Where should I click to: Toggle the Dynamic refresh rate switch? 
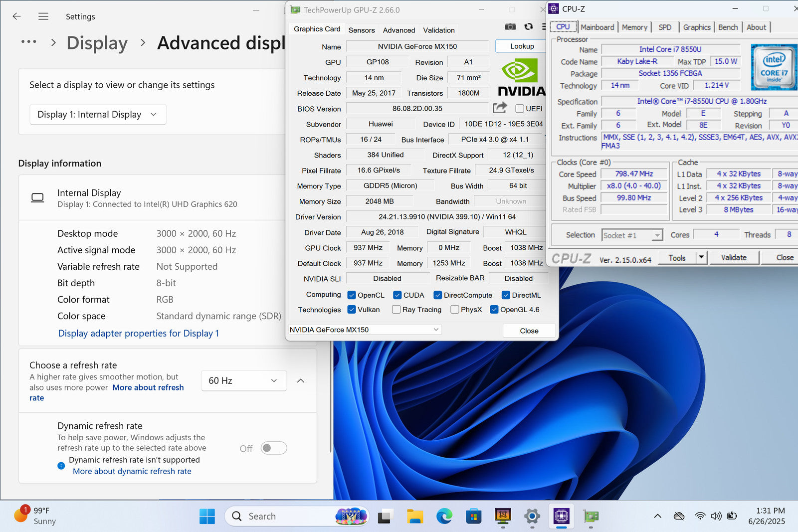click(x=274, y=448)
